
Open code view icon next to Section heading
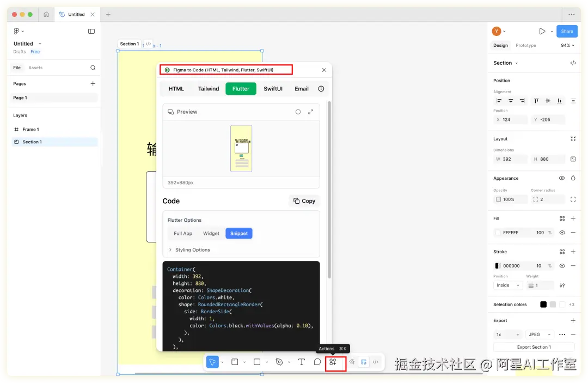pos(573,63)
